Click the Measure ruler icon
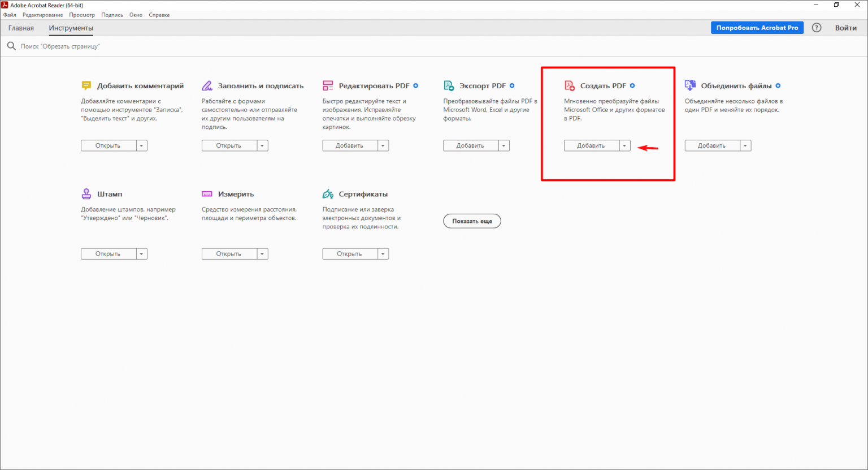This screenshot has width=868, height=470. point(207,194)
